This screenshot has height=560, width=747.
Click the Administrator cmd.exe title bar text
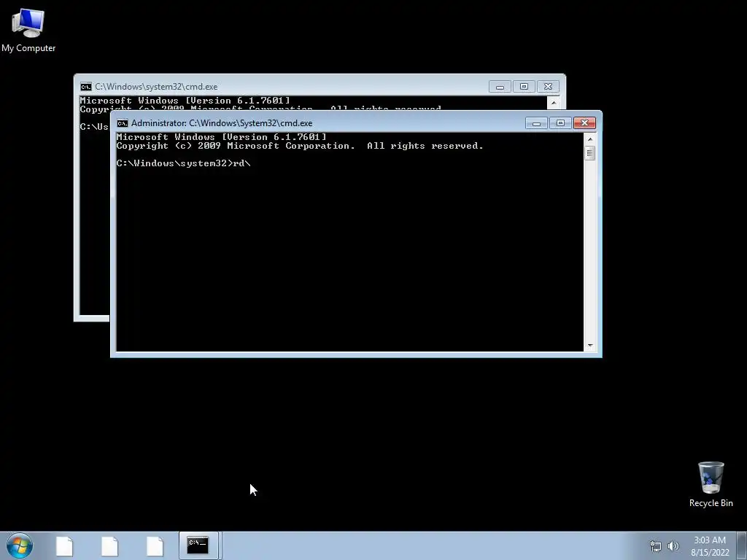[222, 123]
